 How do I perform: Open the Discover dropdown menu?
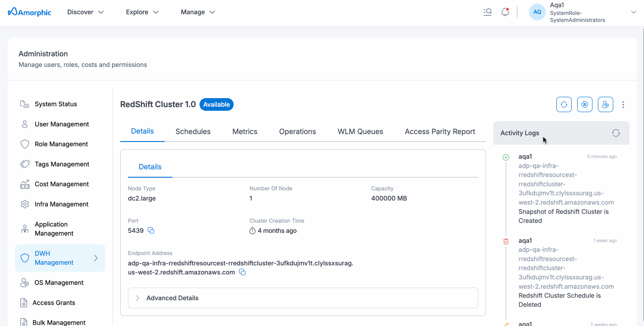point(85,12)
